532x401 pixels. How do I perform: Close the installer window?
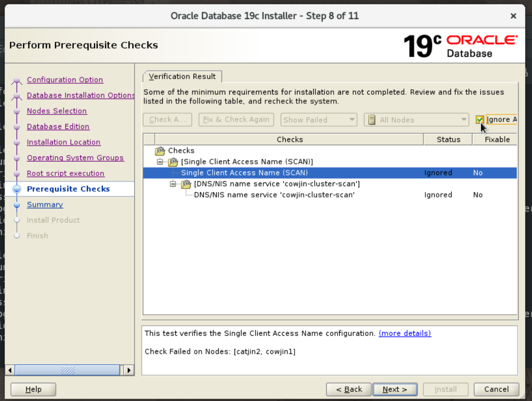click(513, 16)
